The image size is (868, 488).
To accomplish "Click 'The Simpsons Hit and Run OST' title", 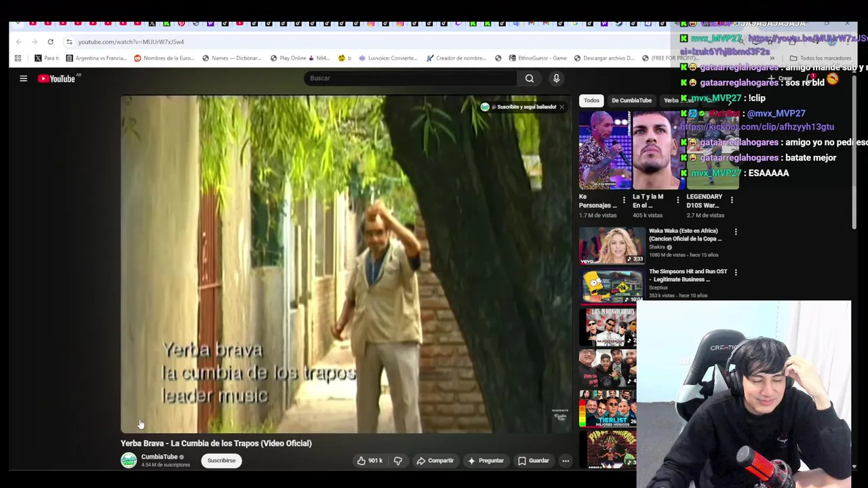I will pos(688,275).
